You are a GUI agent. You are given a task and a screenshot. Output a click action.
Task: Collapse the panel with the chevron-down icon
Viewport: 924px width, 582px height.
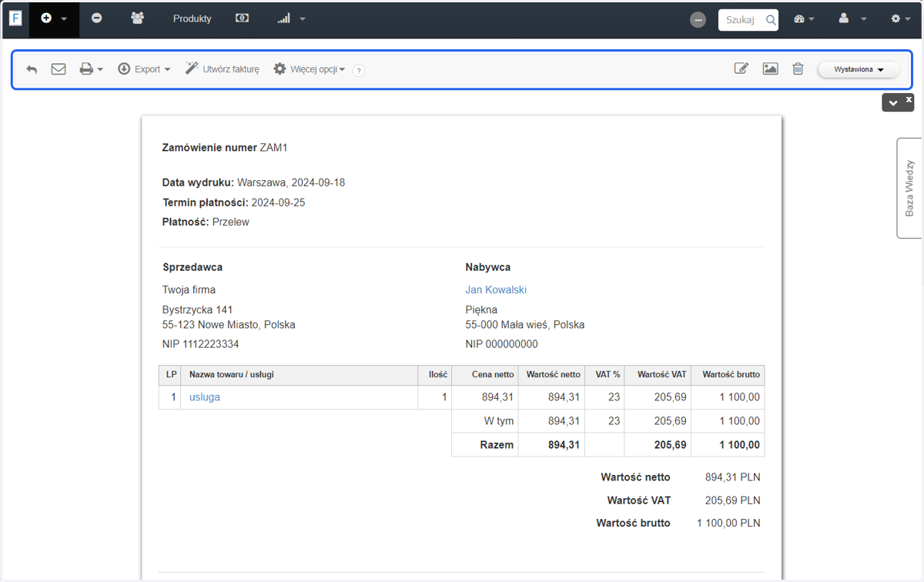[x=893, y=103]
